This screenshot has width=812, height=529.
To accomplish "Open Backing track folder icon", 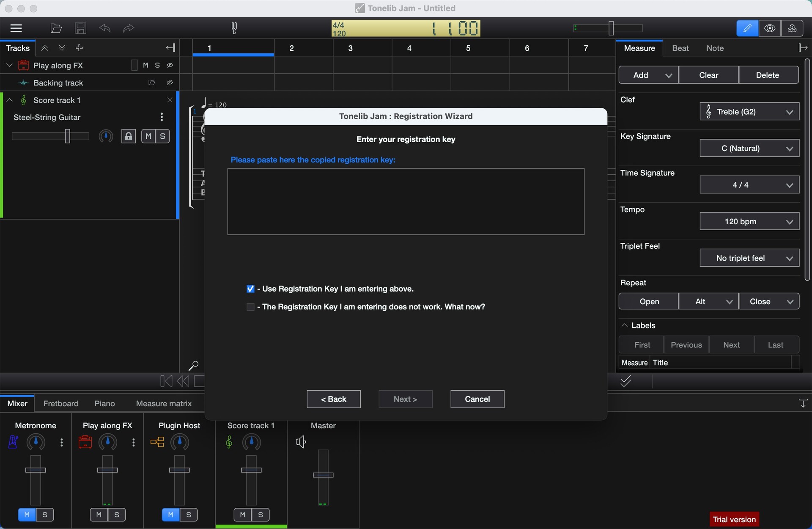I will (152, 83).
